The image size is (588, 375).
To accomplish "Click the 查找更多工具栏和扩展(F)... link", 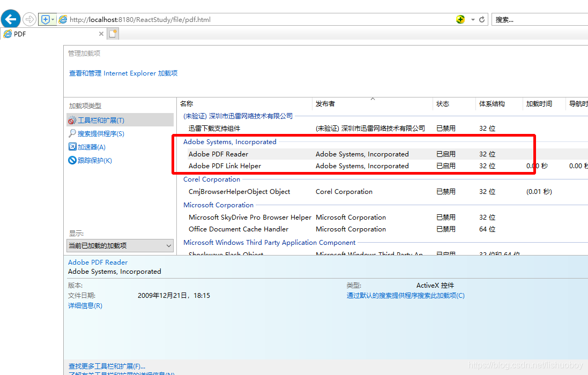I will pos(107,366).
